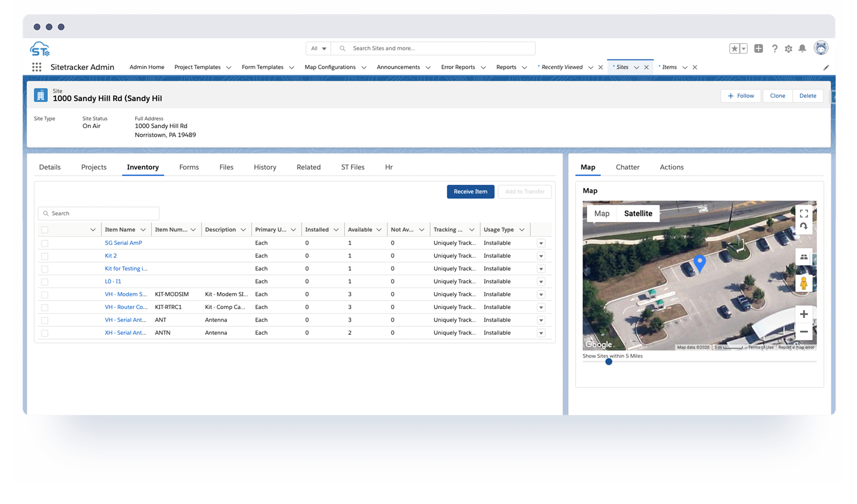Viewport: 857px width, 504px height.
Task: Expand the Form Templates menu chevron
Action: [292, 67]
